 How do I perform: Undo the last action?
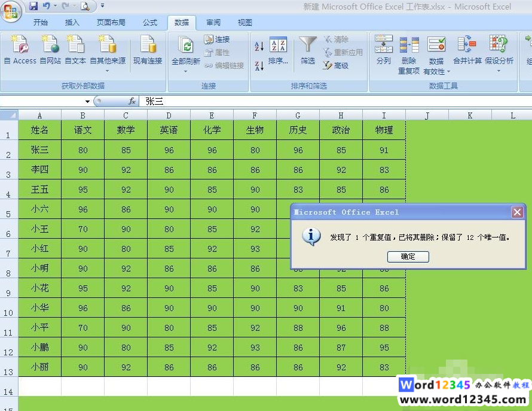pos(47,6)
